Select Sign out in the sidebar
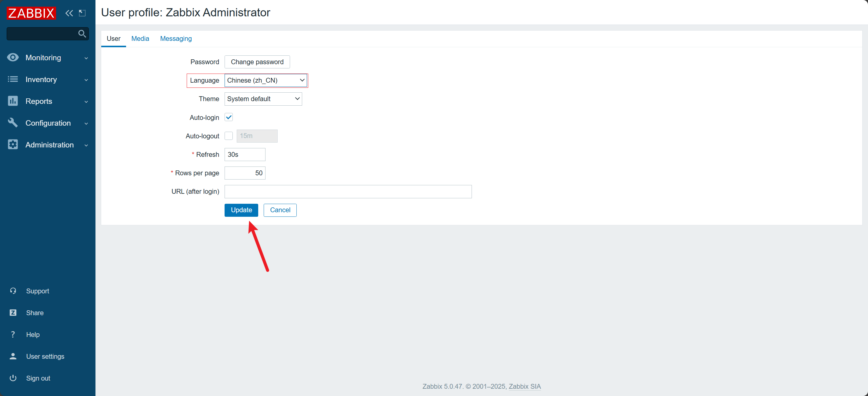Screen dimensions: 868x396 38,378
